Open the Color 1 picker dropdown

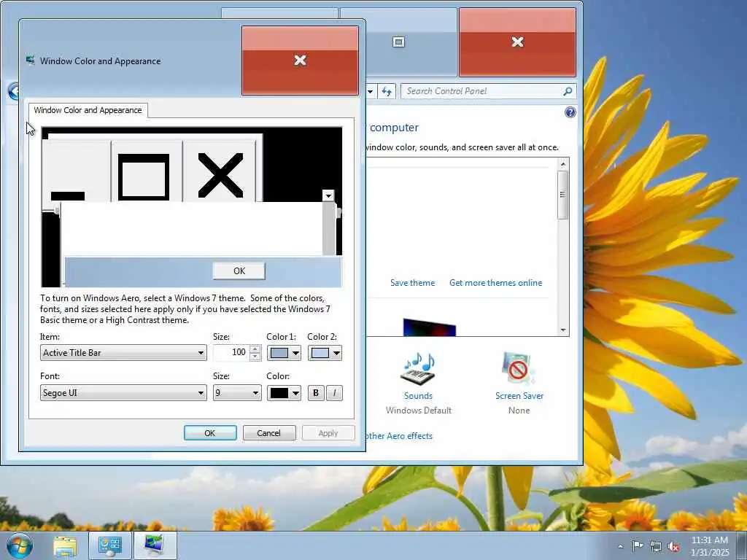(x=284, y=353)
